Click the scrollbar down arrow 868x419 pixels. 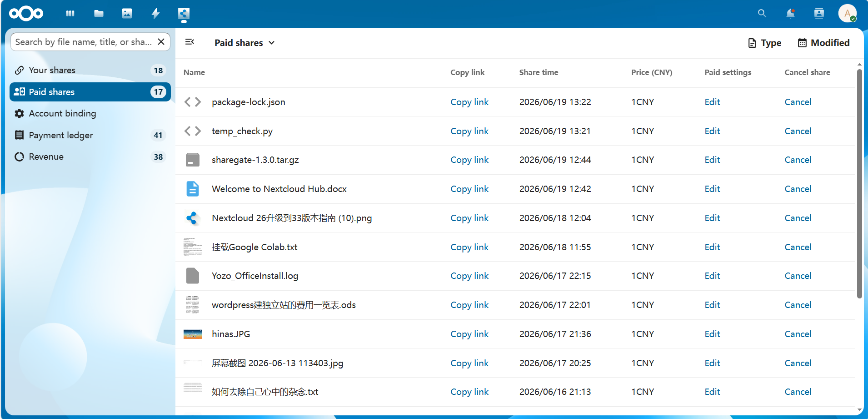coord(859,410)
